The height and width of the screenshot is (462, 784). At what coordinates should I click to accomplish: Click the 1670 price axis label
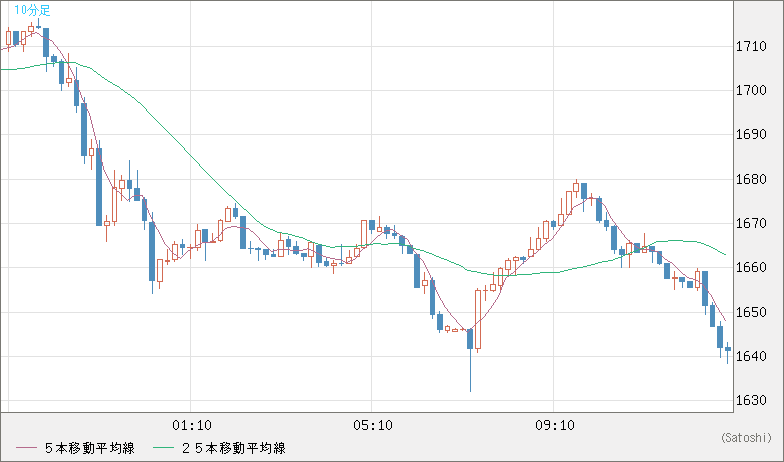(751, 223)
